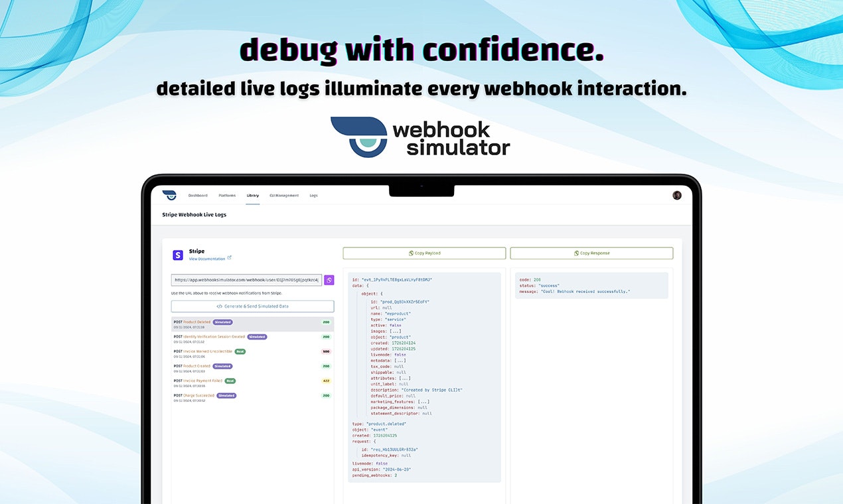Select the Invoice Marked Uncollectible log entry
The height and width of the screenshot is (504, 843).
click(x=252, y=353)
